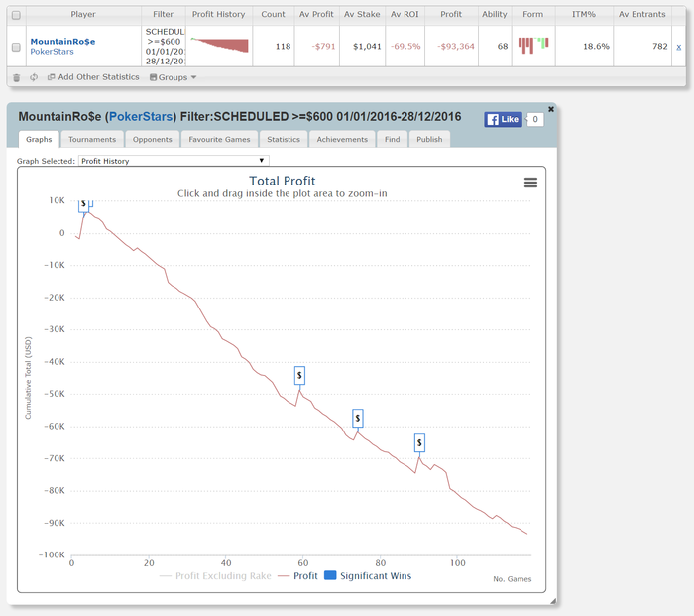Image resolution: width=694 pixels, height=616 pixels.
Task: Click the Total Profit chart title
Action: (282, 181)
